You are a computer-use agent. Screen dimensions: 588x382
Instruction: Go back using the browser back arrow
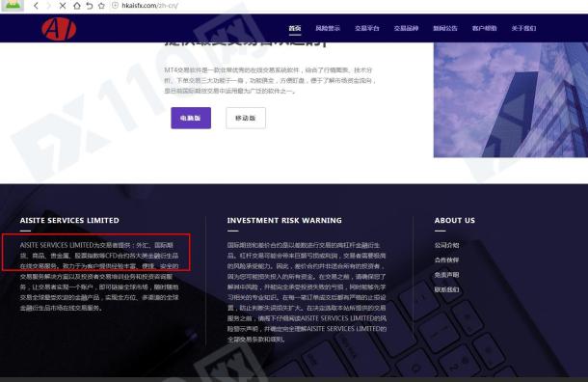coord(36,6)
